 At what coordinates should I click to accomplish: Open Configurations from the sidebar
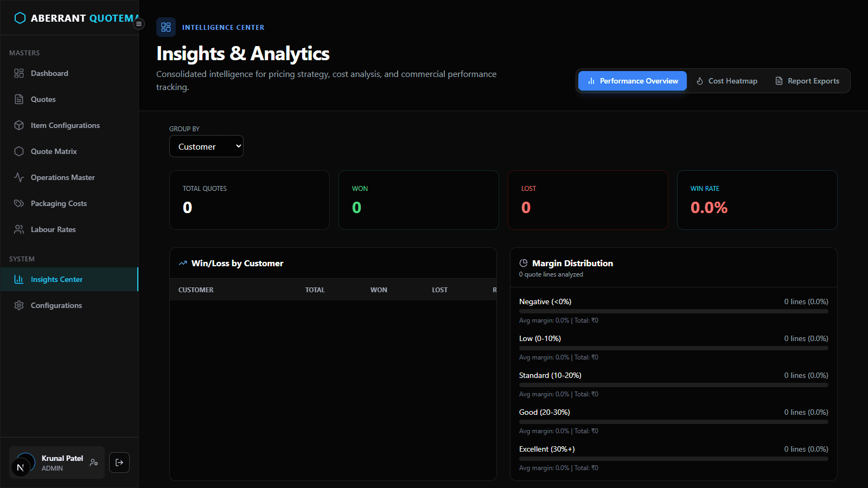[56, 305]
